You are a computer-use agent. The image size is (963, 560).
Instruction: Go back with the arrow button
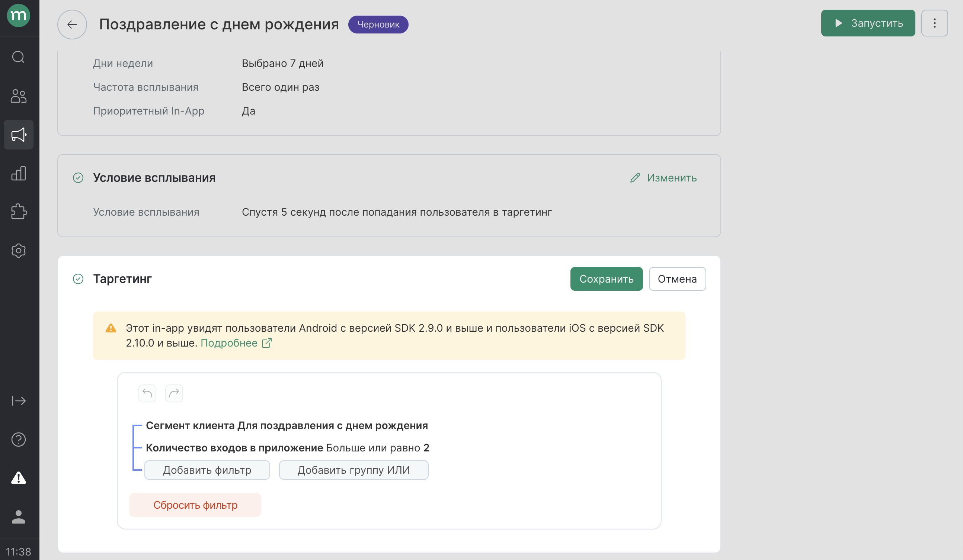click(72, 25)
